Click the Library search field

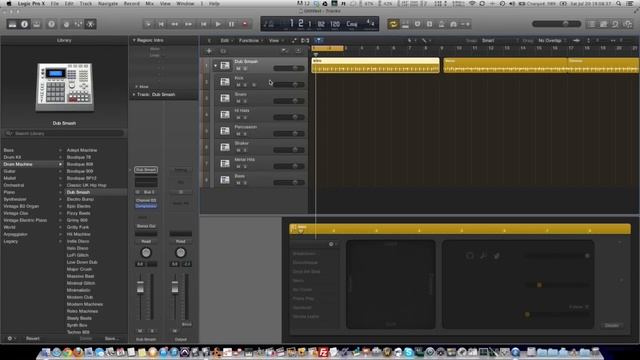pyautogui.click(x=64, y=133)
